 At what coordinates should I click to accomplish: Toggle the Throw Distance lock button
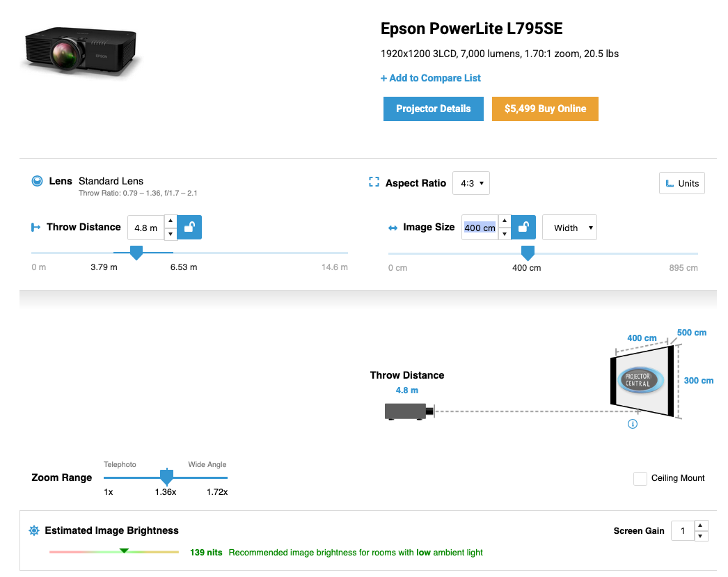point(189,228)
